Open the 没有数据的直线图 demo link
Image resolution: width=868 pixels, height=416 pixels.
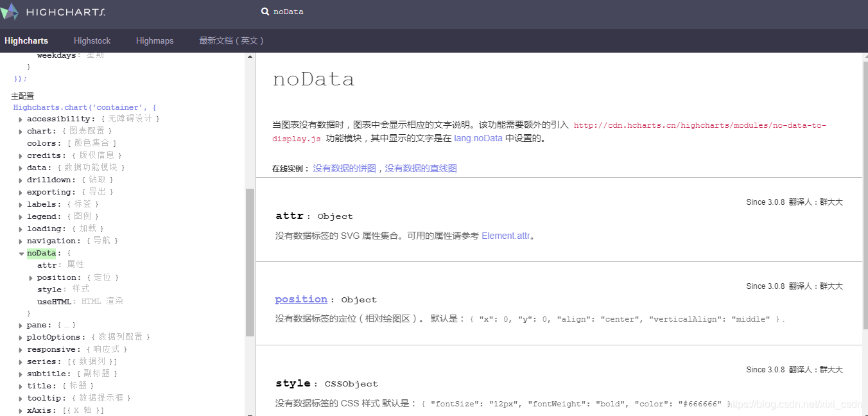click(421, 168)
